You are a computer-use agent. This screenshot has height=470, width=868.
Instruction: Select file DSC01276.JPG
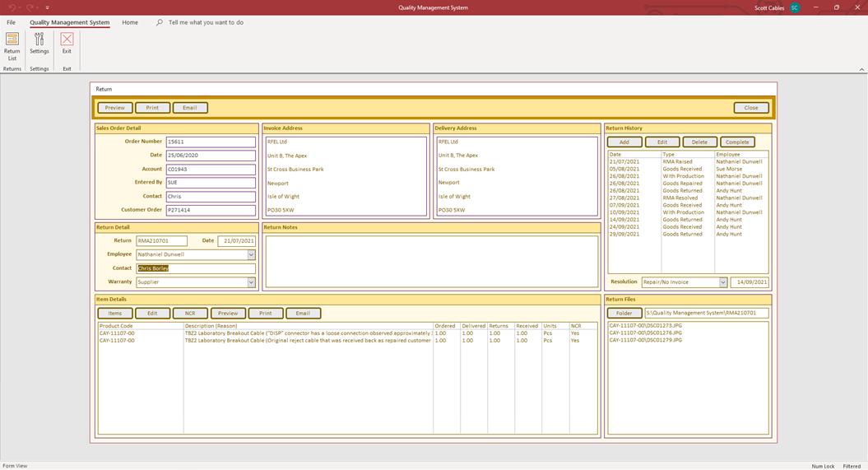point(688,333)
